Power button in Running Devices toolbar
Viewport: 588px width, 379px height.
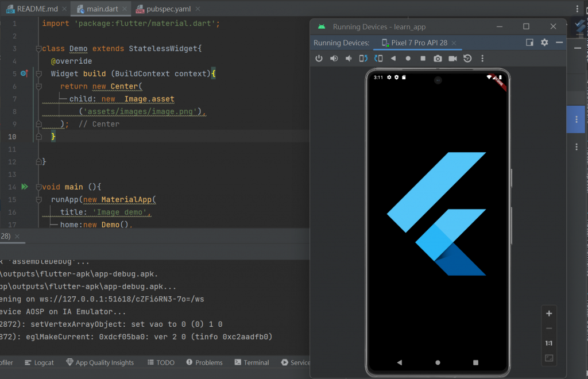(x=319, y=59)
